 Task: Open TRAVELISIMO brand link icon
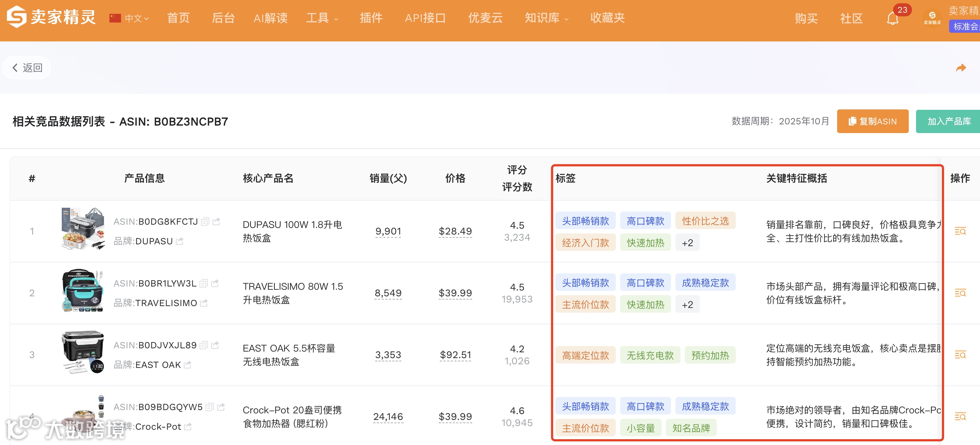[x=204, y=303]
